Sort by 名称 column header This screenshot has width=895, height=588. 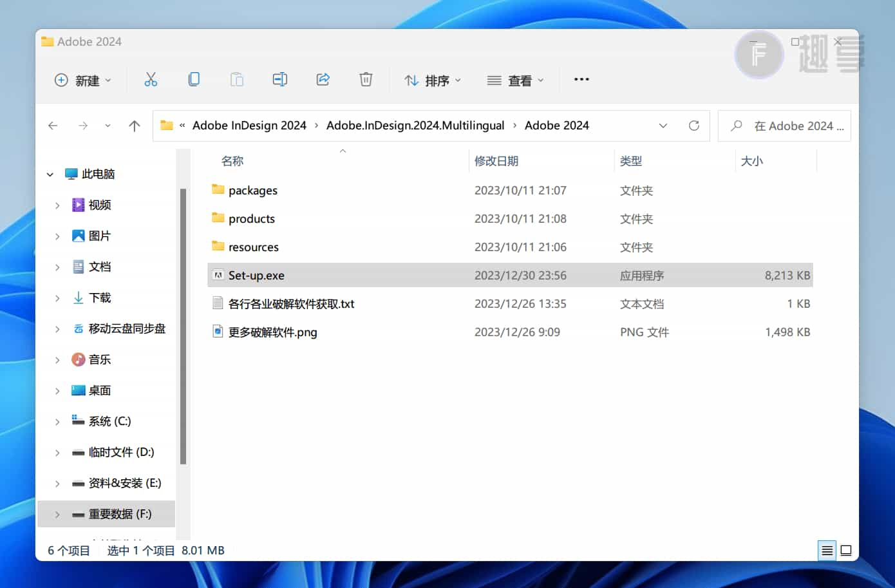click(x=232, y=161)
